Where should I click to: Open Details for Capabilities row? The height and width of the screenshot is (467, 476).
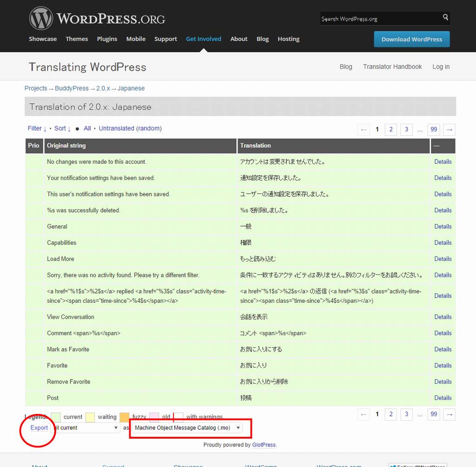(x=443, y=242)
